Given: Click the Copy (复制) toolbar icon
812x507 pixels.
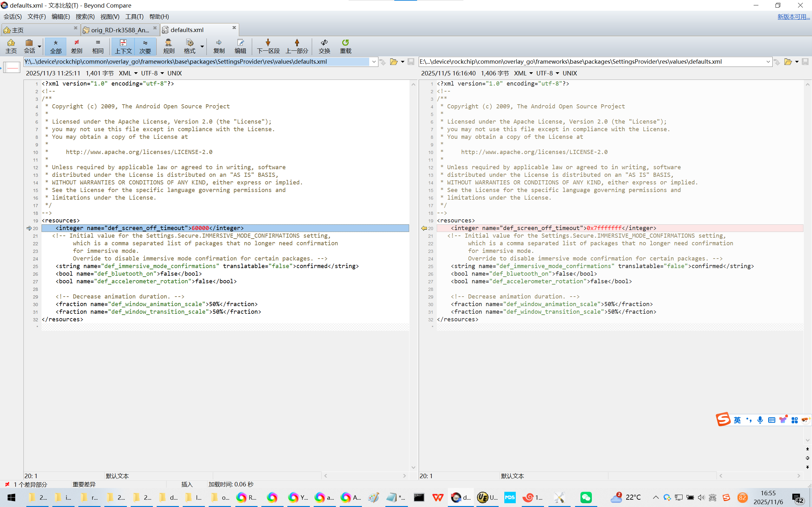Looking at the screenshot, I should pos(219,43).
